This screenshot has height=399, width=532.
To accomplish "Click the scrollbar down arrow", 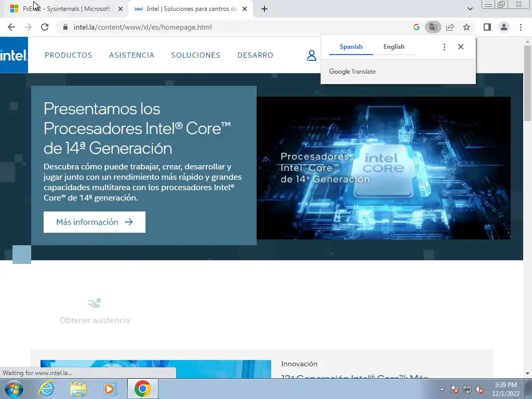I will click(527, 374).
